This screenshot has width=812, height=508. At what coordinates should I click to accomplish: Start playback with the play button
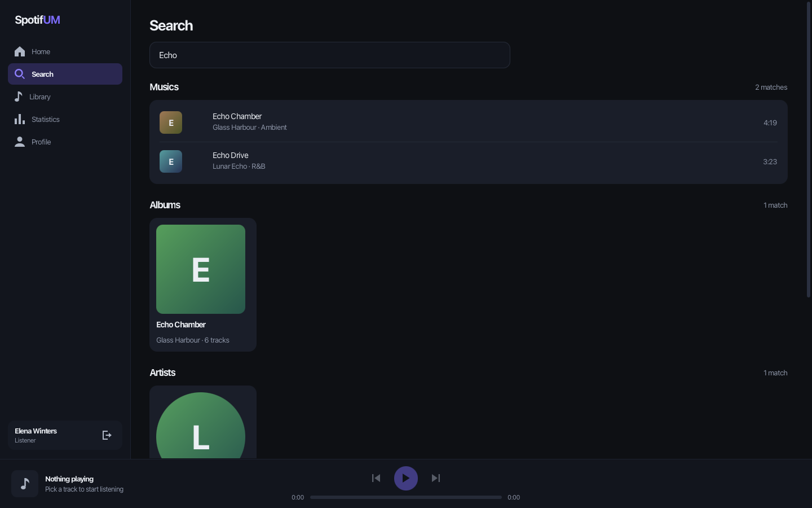(x=406, y=478)
